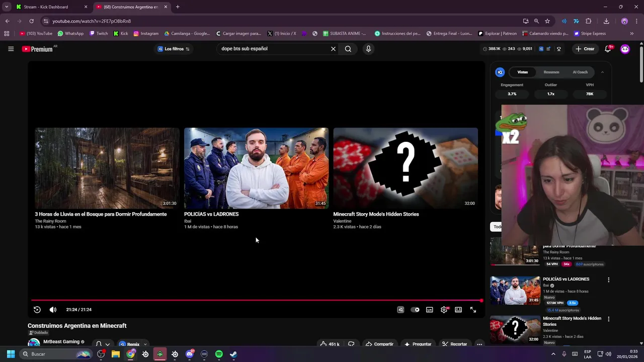The height and width of the screenshot is (362, 644).
Task: Switch to AI Coach tab
Action: [x=580, y=72]
